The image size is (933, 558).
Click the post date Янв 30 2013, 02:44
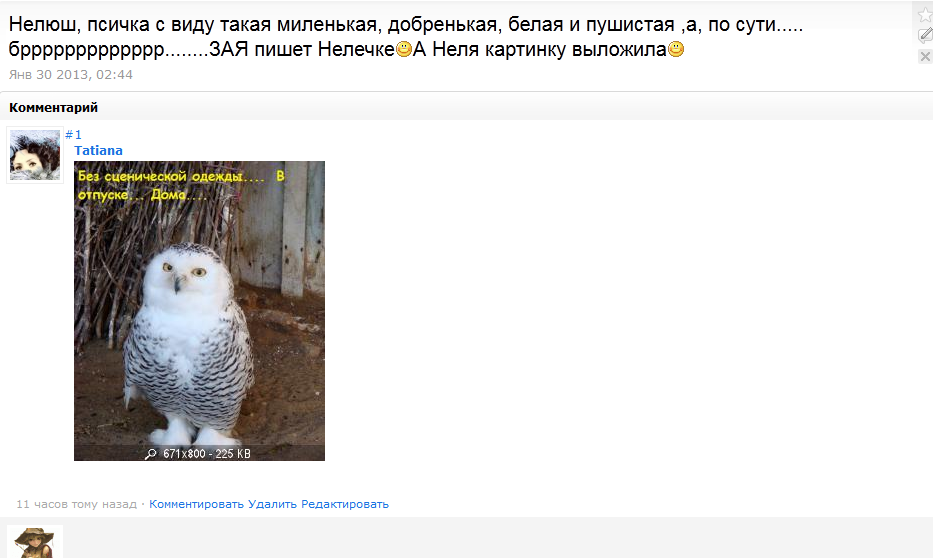click(71, 74)
